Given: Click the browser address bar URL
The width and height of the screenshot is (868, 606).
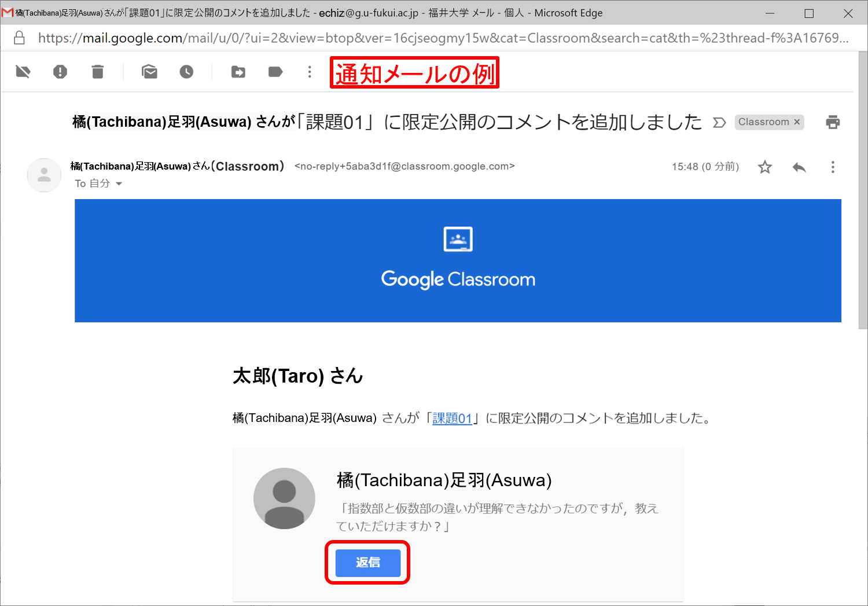Looking at the screenshot, I should (443, 38).
